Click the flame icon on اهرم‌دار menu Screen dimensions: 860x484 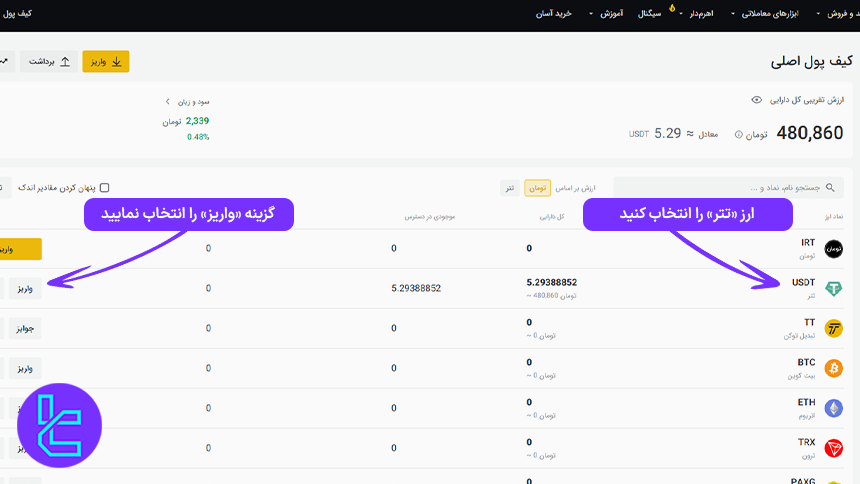(672, 8)
